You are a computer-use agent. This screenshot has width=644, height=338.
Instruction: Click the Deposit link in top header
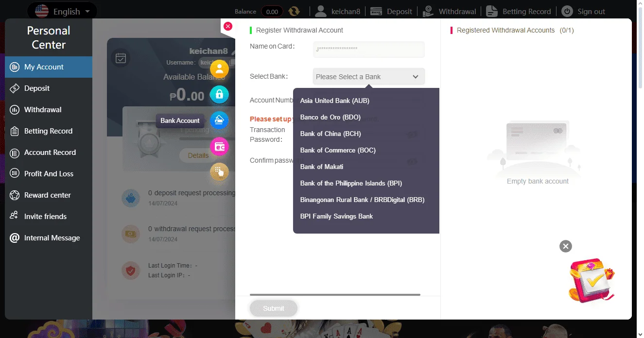pyautogui.click(x=400, y=11)
